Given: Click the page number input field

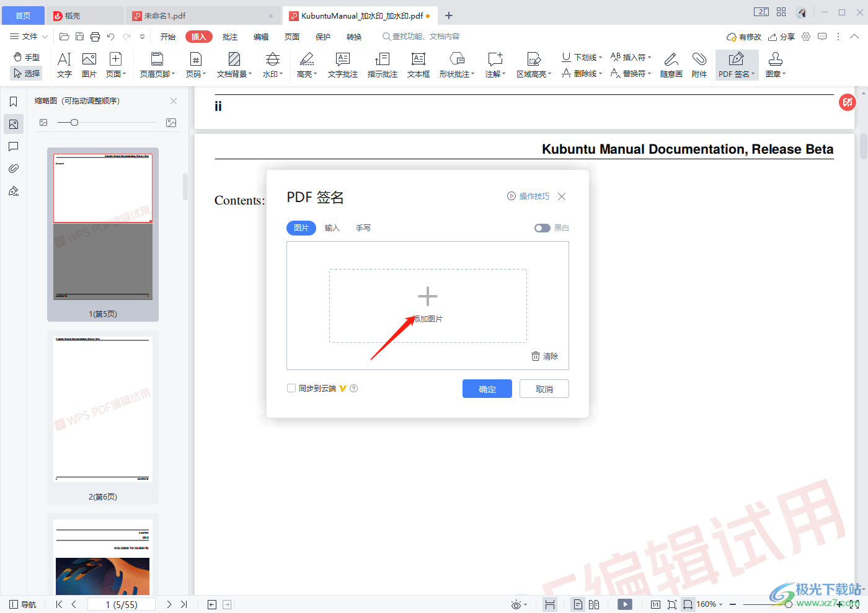Looking at the screenshot, I should [x=122, y=604].
